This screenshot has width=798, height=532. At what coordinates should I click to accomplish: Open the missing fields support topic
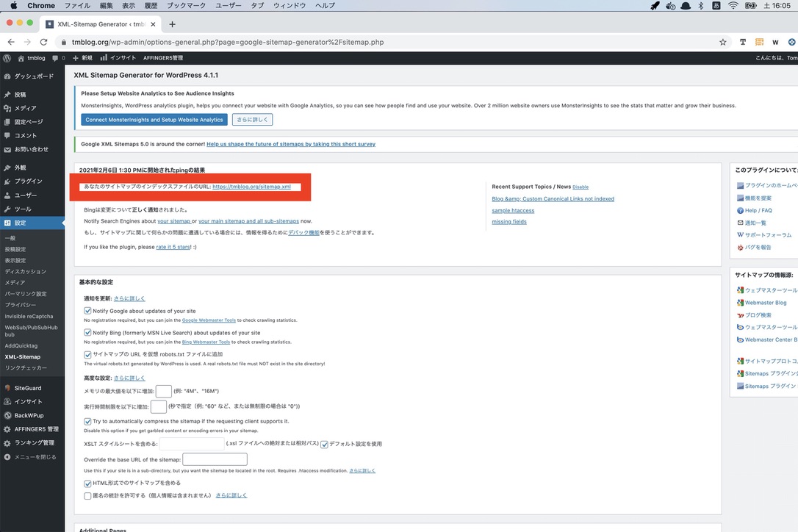pos(509,222)
